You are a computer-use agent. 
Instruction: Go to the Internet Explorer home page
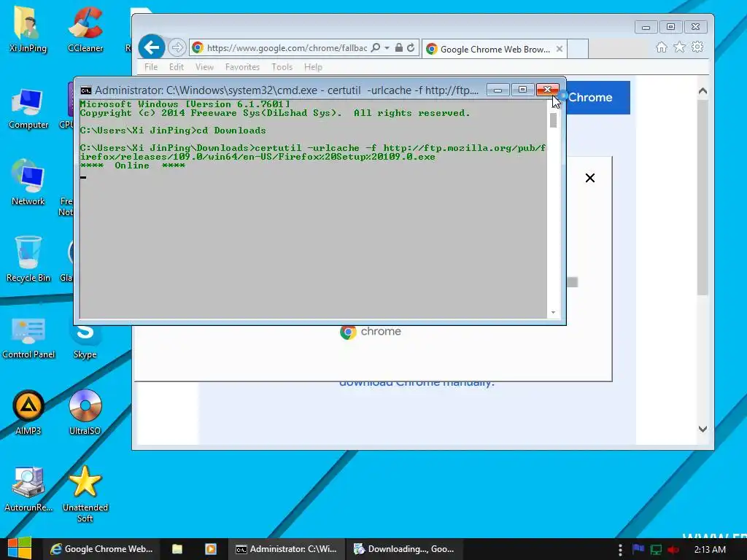tap(661, 47)
